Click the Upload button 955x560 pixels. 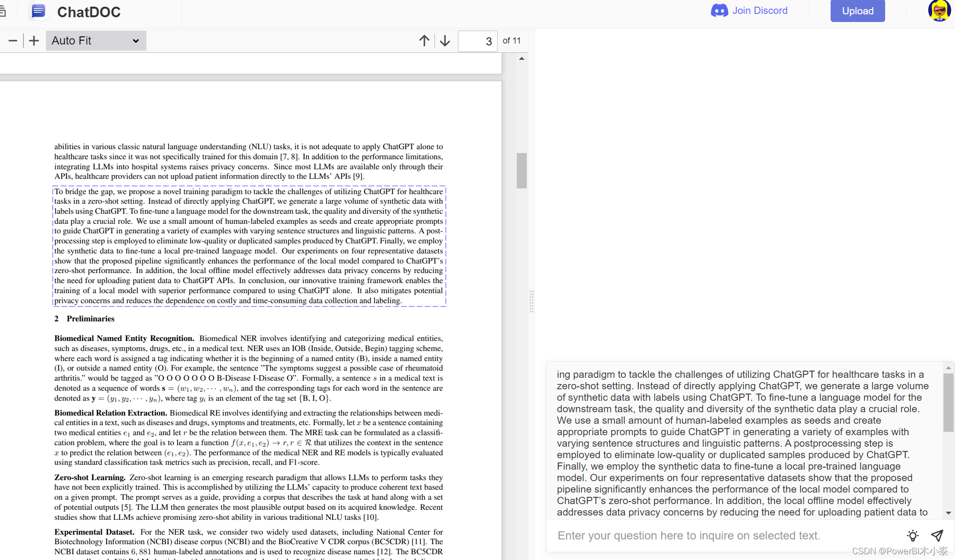(x=857, y=11)
